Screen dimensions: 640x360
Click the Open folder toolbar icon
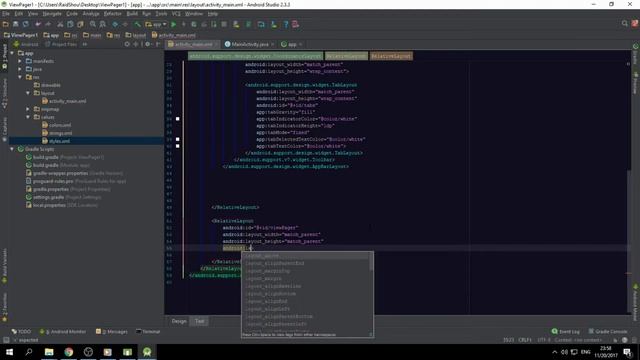tap(6, 24)
